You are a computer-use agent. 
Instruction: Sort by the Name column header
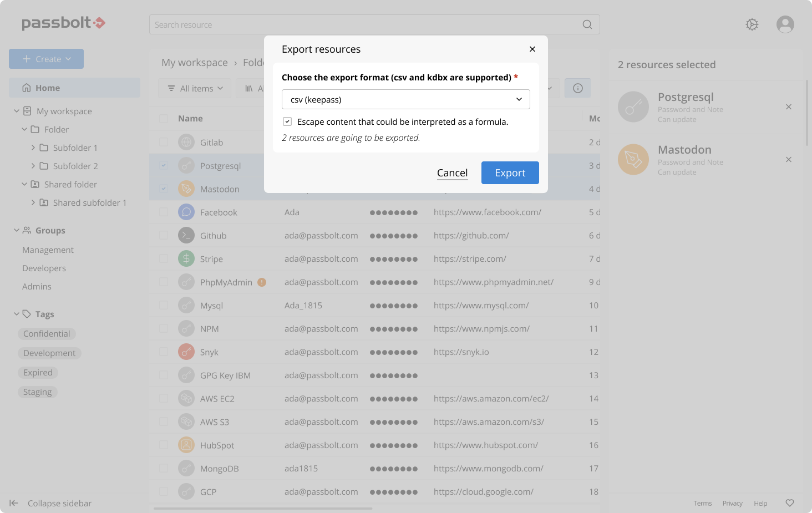tap(190, 119)
